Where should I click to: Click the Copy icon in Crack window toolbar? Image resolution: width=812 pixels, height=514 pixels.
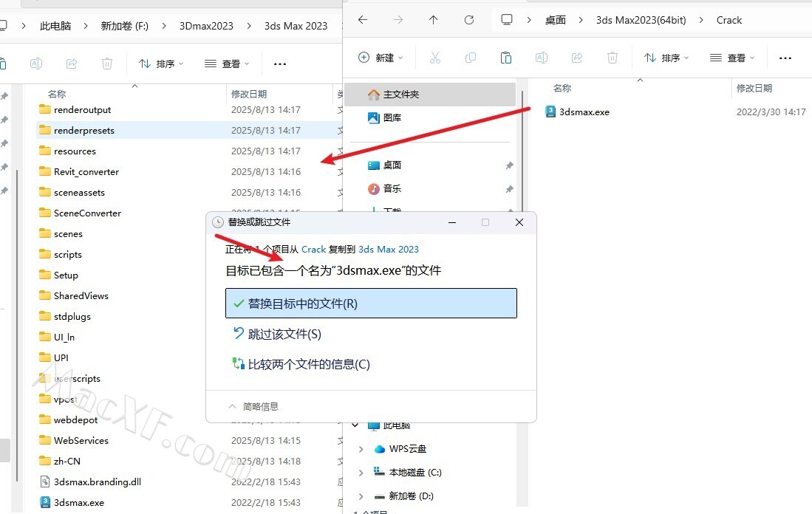(470, 58)
